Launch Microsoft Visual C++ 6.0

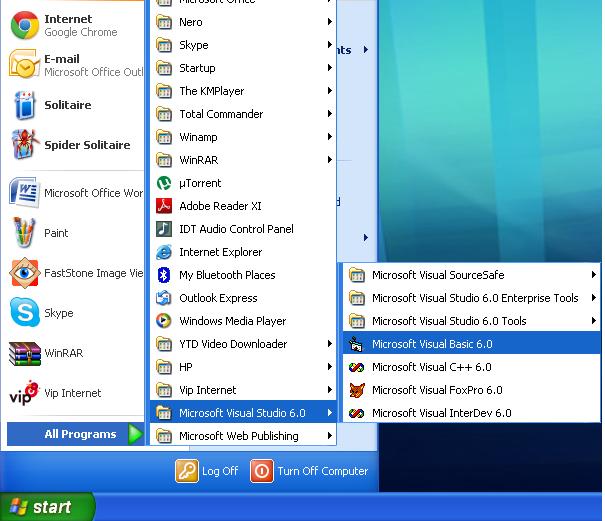click(471, 367)
